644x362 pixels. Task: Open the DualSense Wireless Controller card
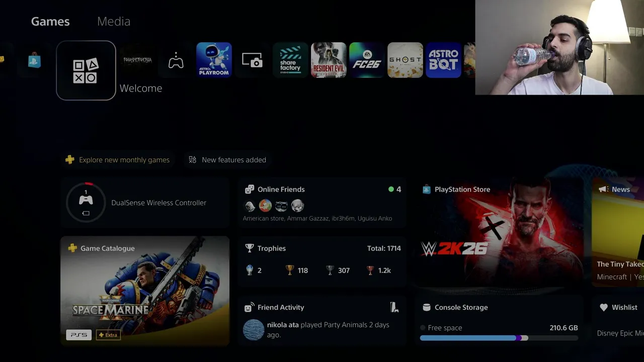tap(145, 203)
